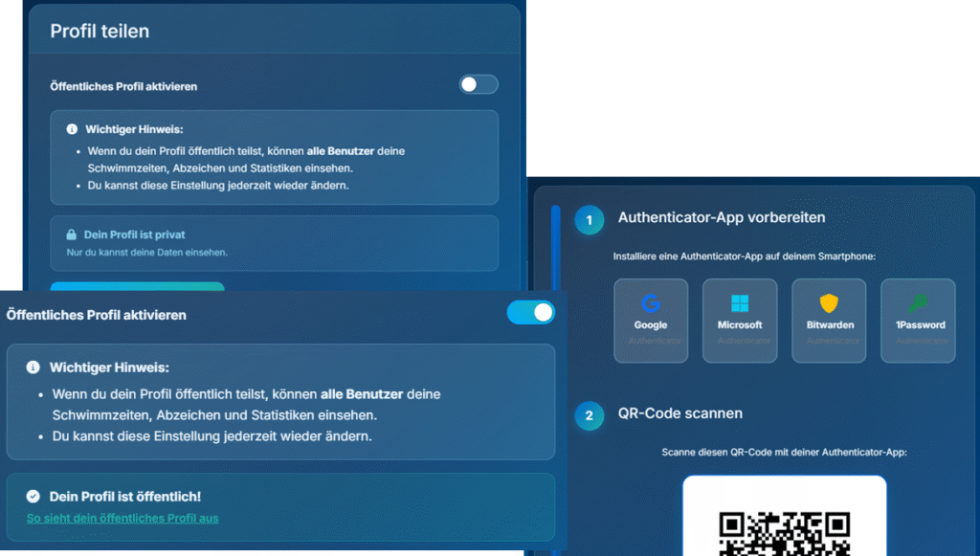The image size is (980, 556).
Task: Select the 1Password key icon
Action: pos(918,303)
